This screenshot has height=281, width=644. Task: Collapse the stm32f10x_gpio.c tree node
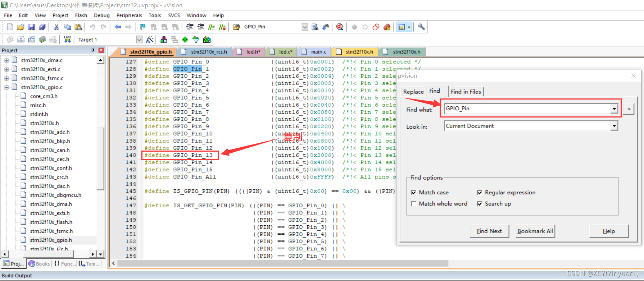point(6,87)
